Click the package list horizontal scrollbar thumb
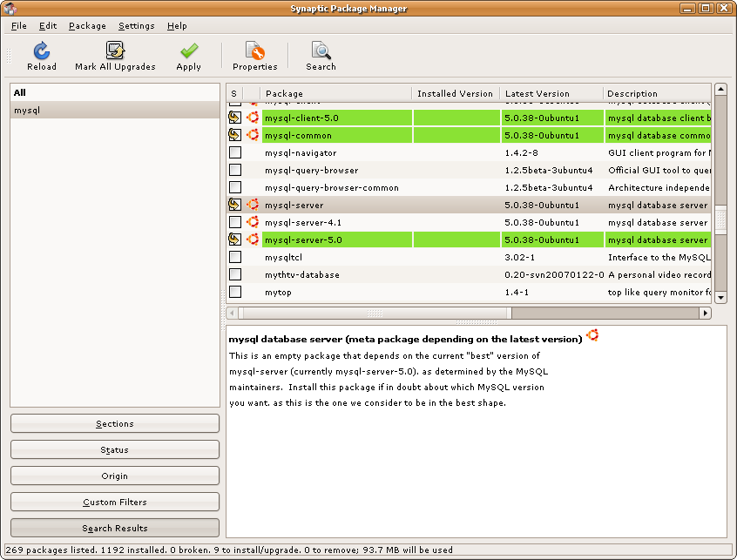The height and width of the screenshot is (560, 737). pos(375,313)
